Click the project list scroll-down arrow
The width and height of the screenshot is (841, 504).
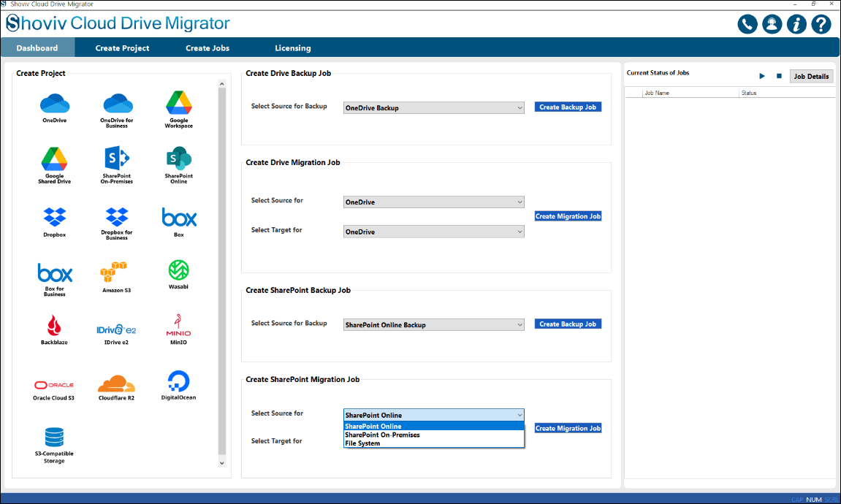point(222,462)
